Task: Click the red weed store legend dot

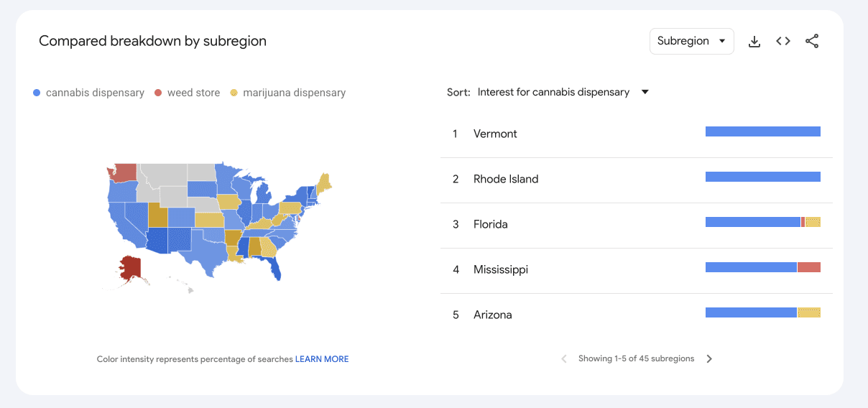Action: pyautogui.click(x=158, y=93)
